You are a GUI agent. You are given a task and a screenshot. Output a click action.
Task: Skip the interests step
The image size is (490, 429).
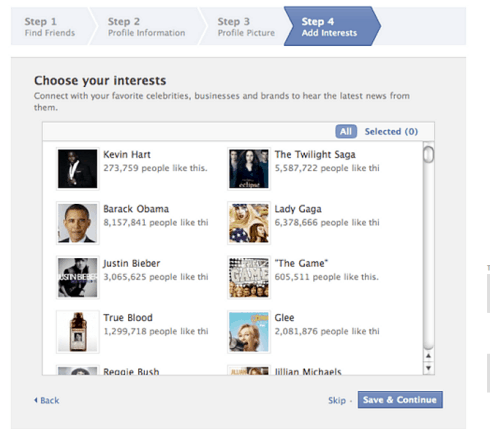click(337, 400)
